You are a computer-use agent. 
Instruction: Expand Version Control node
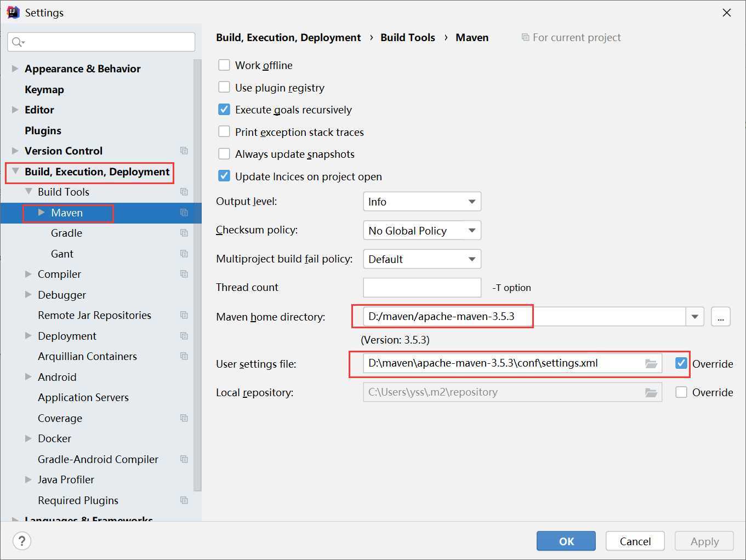click(15, 151)
